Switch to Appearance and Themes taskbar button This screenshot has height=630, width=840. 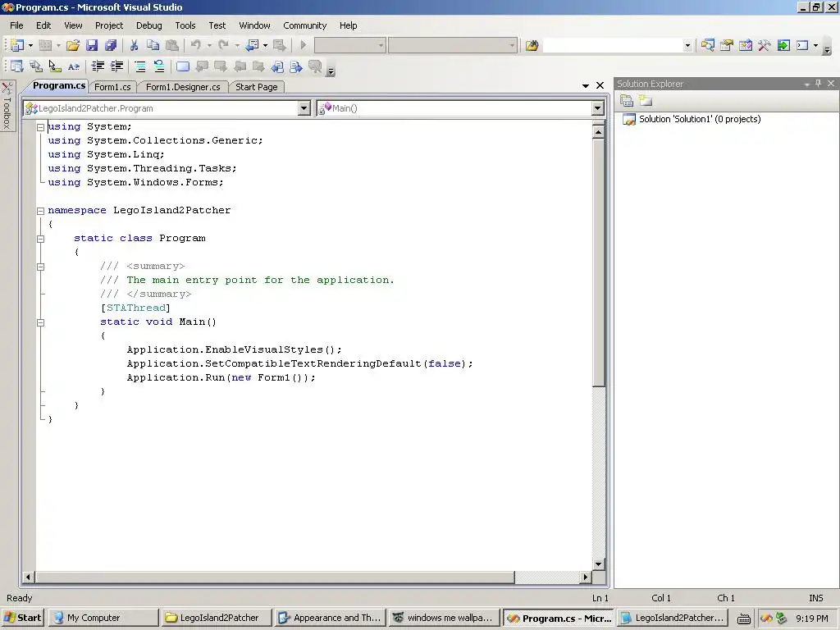click(x=331, y=618)
